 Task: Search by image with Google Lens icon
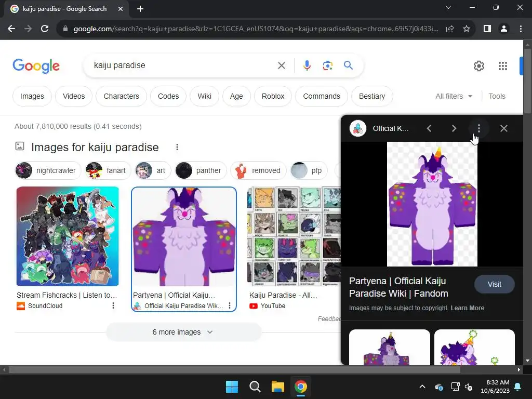tap(327, 65)
